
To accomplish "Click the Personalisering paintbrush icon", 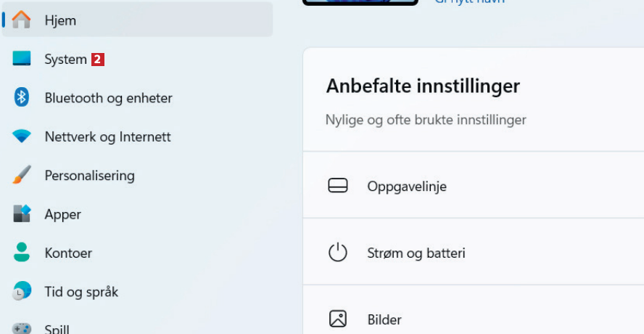I will [x=22, y=175].
